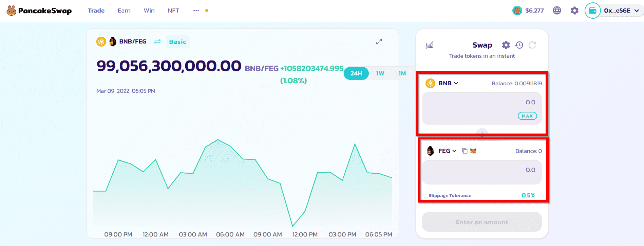Screen dimensions: 644x246
Task: Open the three-dots more menu
Action: [x=196, y=11]
